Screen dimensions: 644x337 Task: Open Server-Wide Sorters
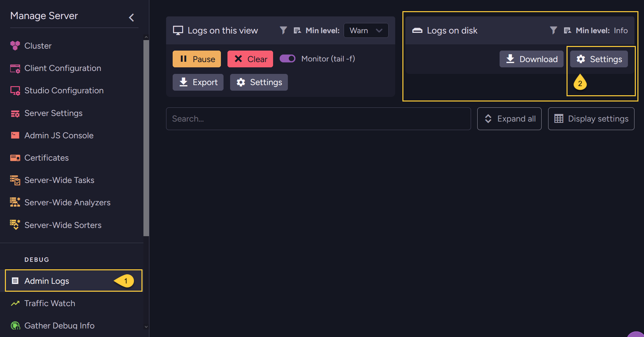pos(63,225)
